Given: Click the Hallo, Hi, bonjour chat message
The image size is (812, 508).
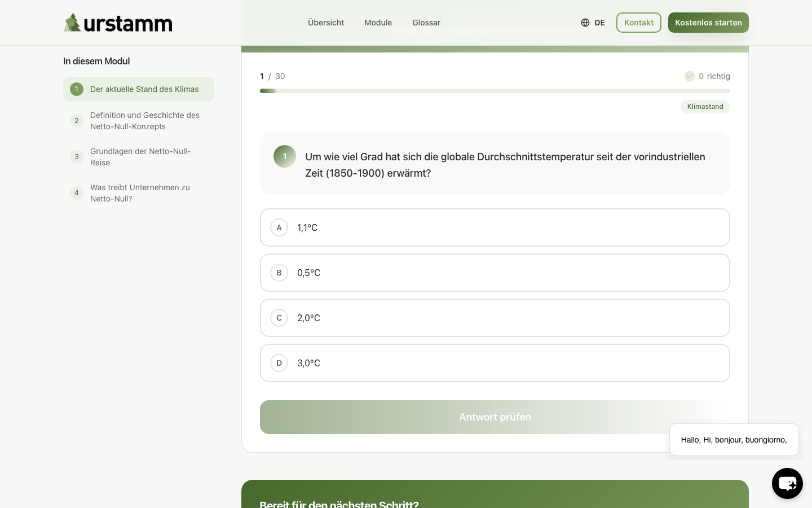Looking at the screenshot, I should coord(734,440).
